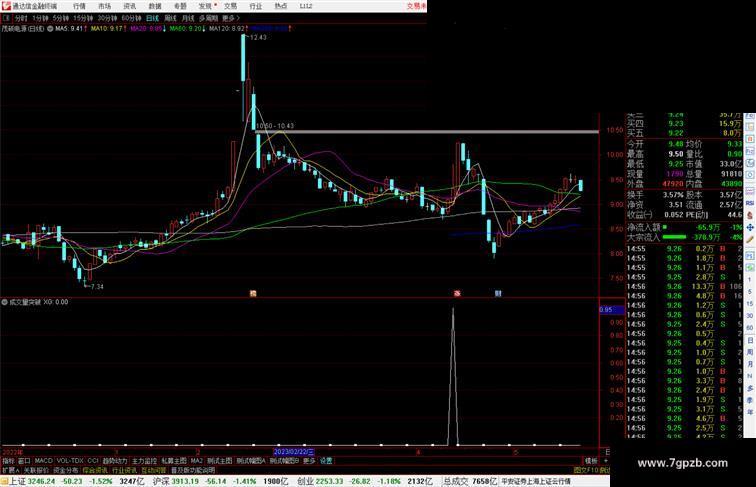Click the blue move-arrows icon in right toolbar
Image resolution: width=756 pixels, height=487 pixels.
click(x=750, y=227)
